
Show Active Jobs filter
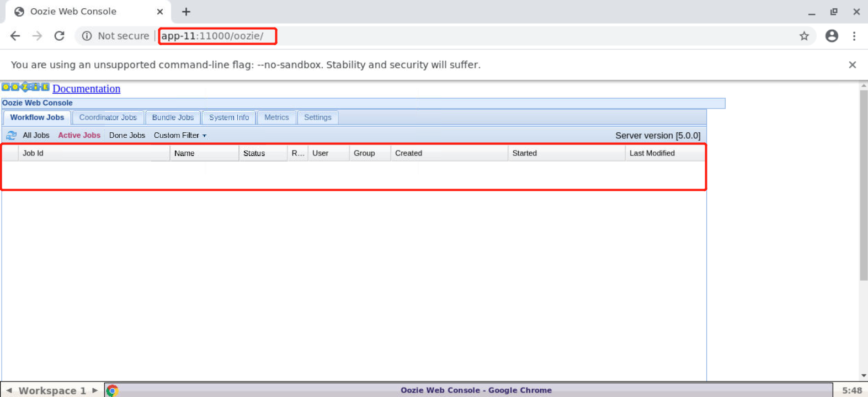pyautogui.click(x=79, y=135)
